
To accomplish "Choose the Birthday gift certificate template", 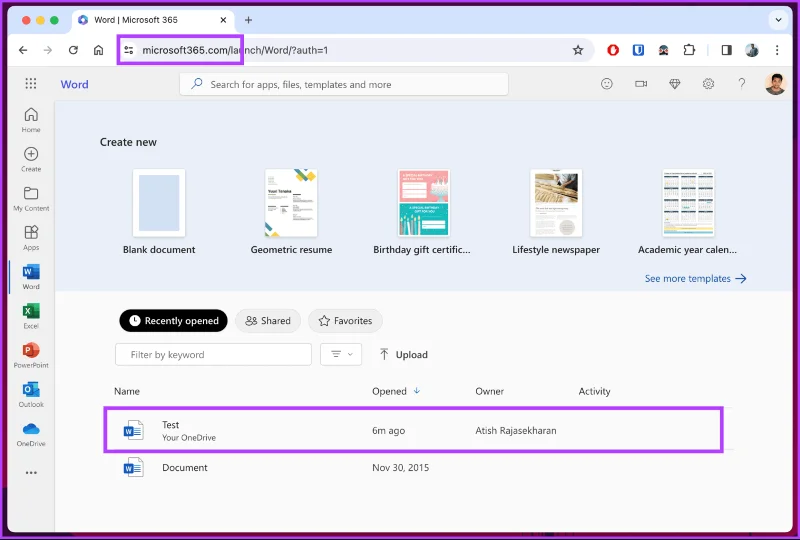I will pyautogui.click(x=422, y=212).
